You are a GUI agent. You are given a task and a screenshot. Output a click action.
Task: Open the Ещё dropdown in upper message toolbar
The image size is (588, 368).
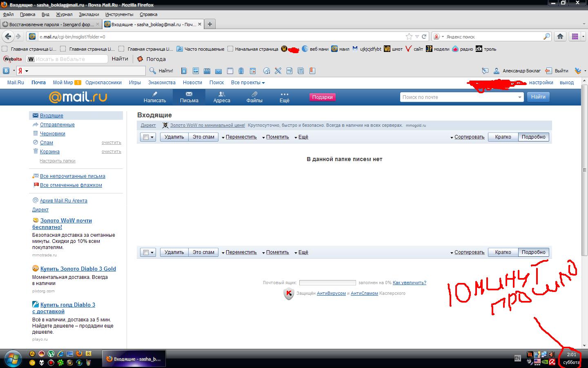click(x=301, y=137)
